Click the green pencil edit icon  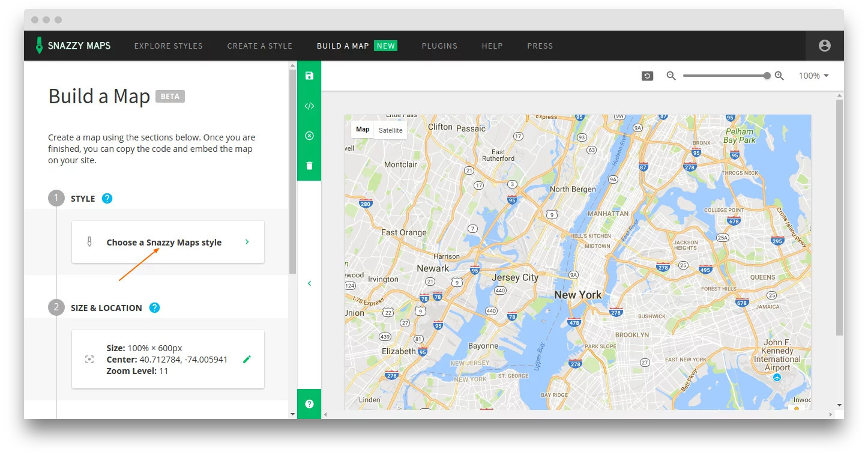click(x=247, y=359)
